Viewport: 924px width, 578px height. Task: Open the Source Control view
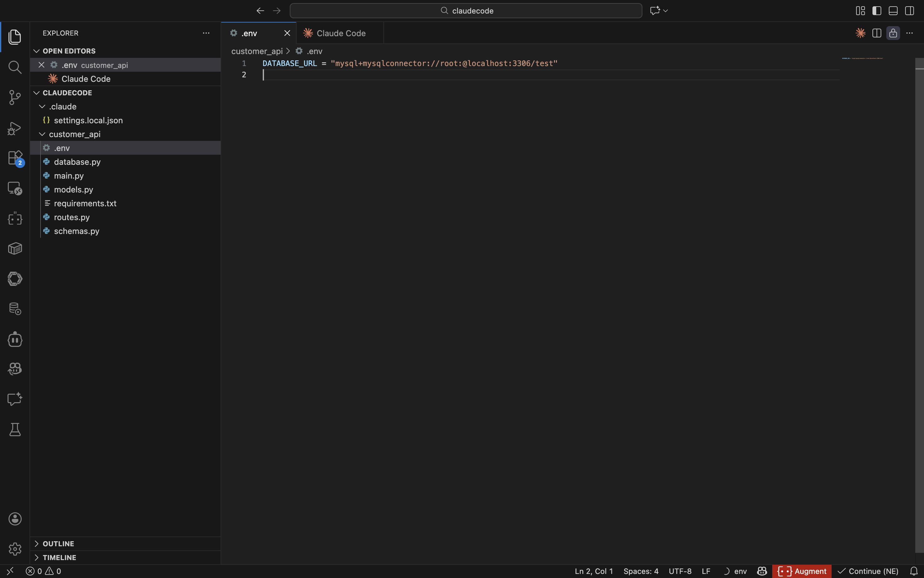pyautogui.click(x=14, y=97)
